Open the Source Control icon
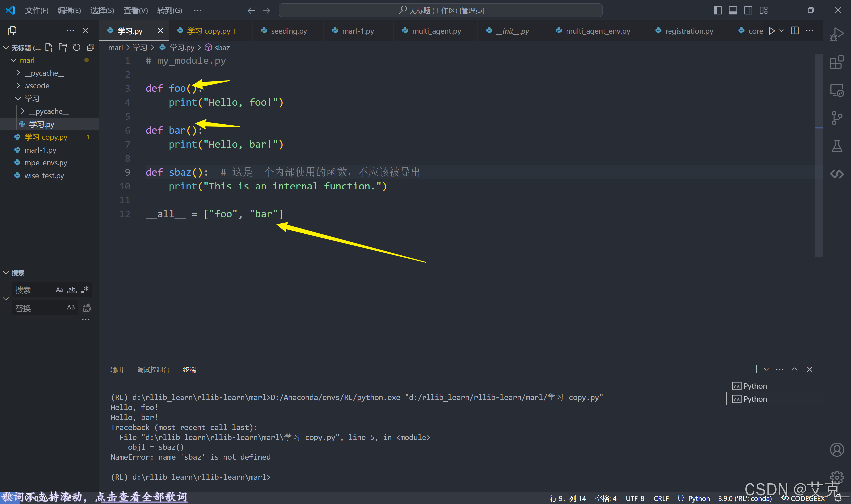 pos(836,118)
